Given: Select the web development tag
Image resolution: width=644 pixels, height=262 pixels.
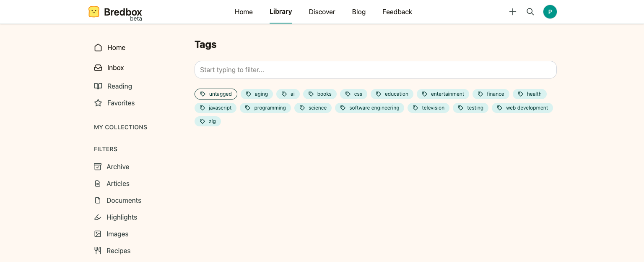Looking at the screenshot, I should point(522,108).
